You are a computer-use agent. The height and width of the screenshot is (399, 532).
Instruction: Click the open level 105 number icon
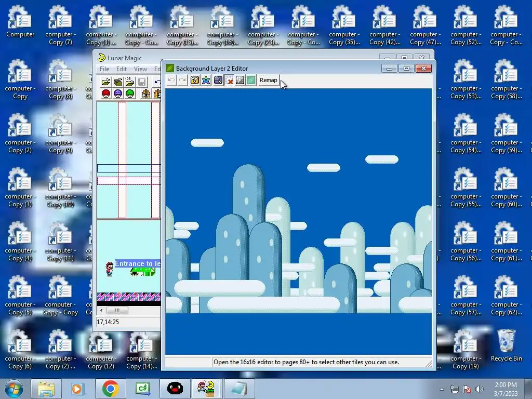click(x=129, y=82)
